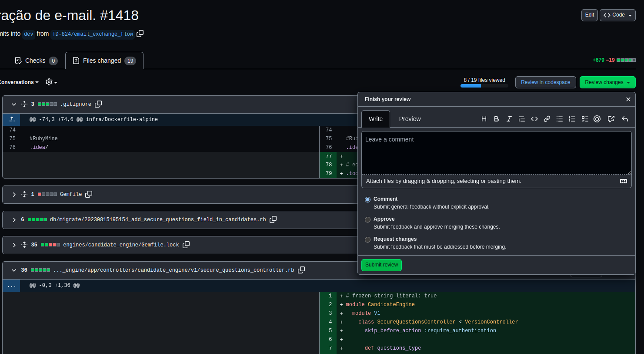Apply bold formatting in comment toolbar
Image resolution: width=644 pixels, height=354 pixels.
point(496,119)
